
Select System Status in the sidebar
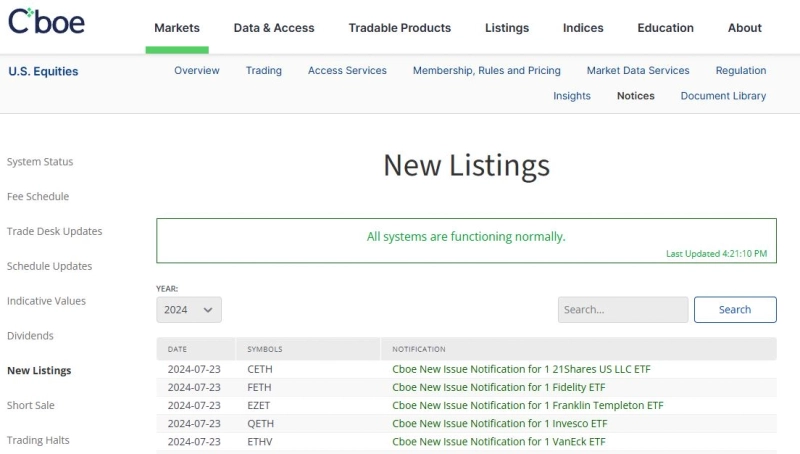coord(40,162)
